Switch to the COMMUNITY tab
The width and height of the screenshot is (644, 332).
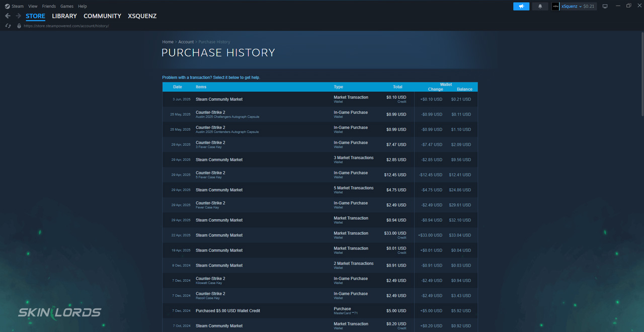[102, 16]
